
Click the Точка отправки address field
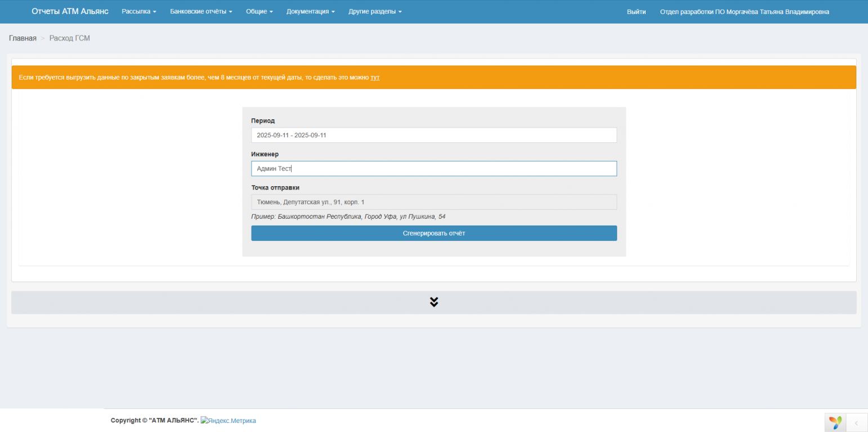click(433, 202)
